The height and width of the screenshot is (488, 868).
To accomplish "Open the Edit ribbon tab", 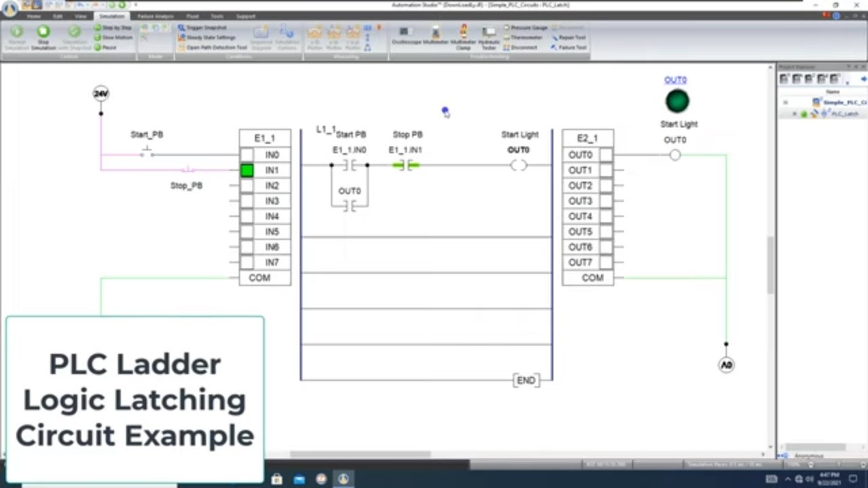I will tap(58, 16).
